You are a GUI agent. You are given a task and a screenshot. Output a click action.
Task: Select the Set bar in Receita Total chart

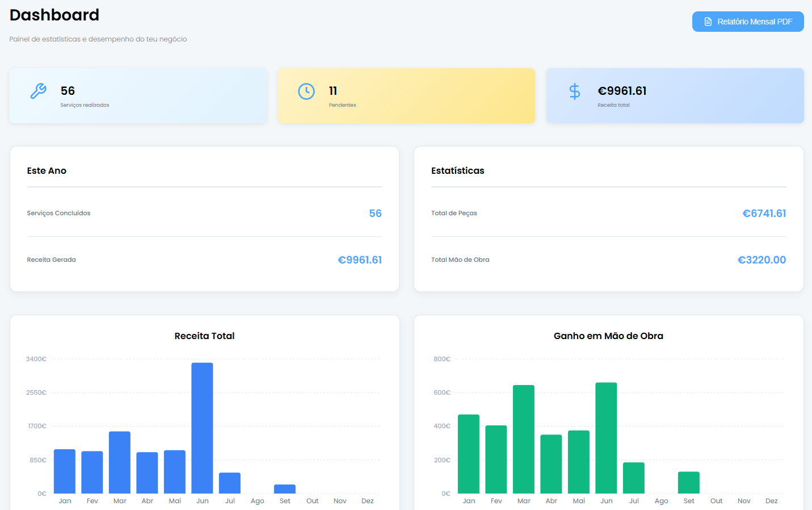(x=285, y=489)
